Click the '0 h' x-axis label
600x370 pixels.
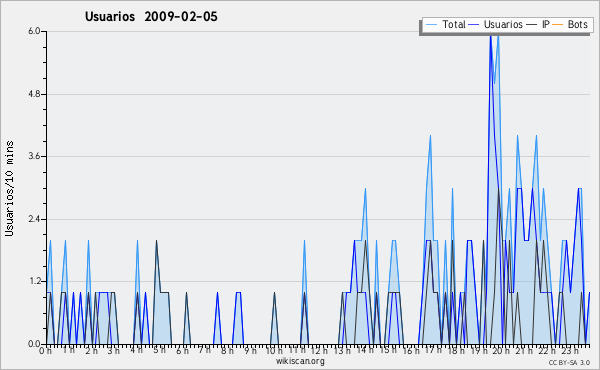45,351
